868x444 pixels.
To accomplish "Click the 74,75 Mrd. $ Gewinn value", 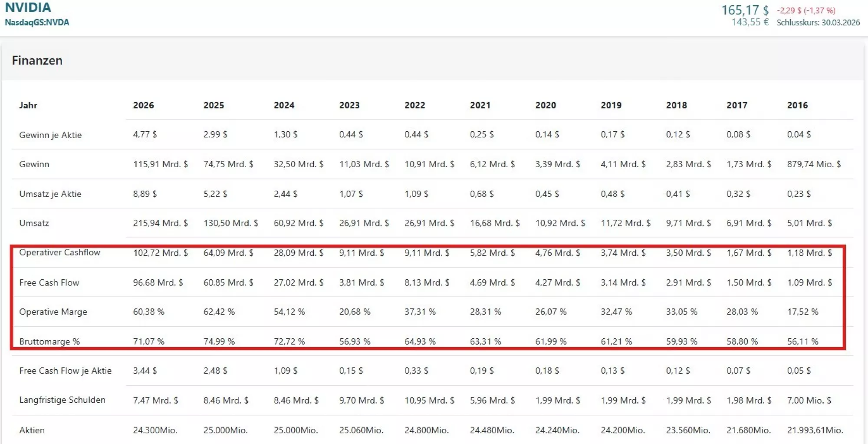I will pos(228,164).
